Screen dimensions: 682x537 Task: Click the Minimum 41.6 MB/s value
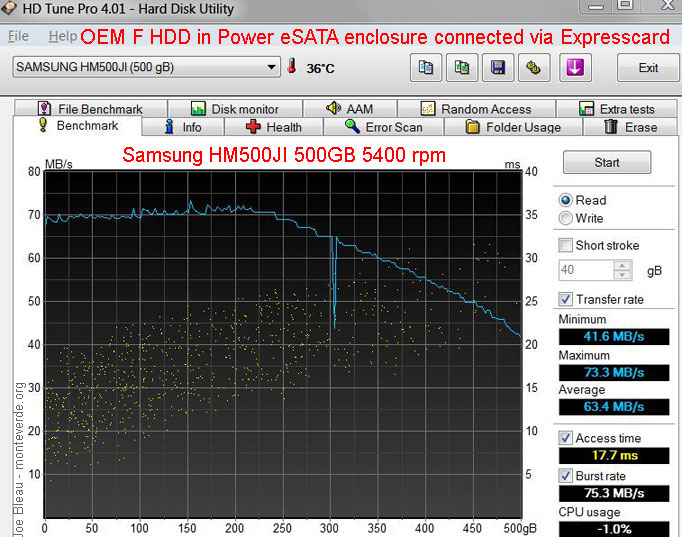coord(614,337)
